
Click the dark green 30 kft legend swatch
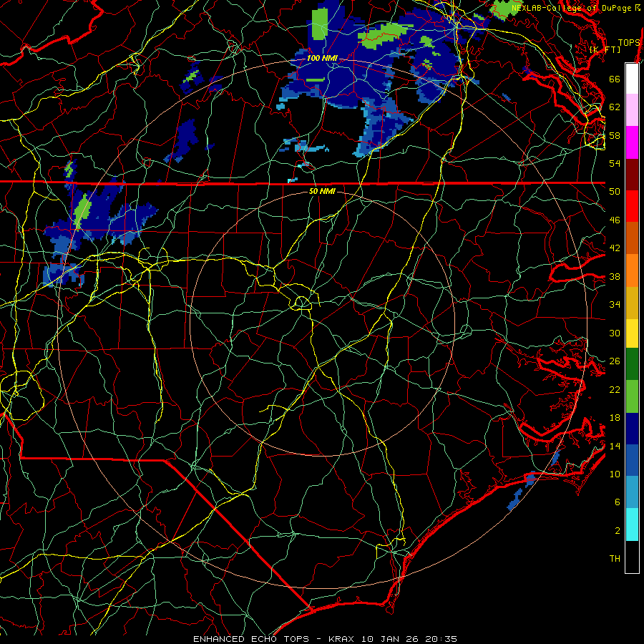pos(632,364)
